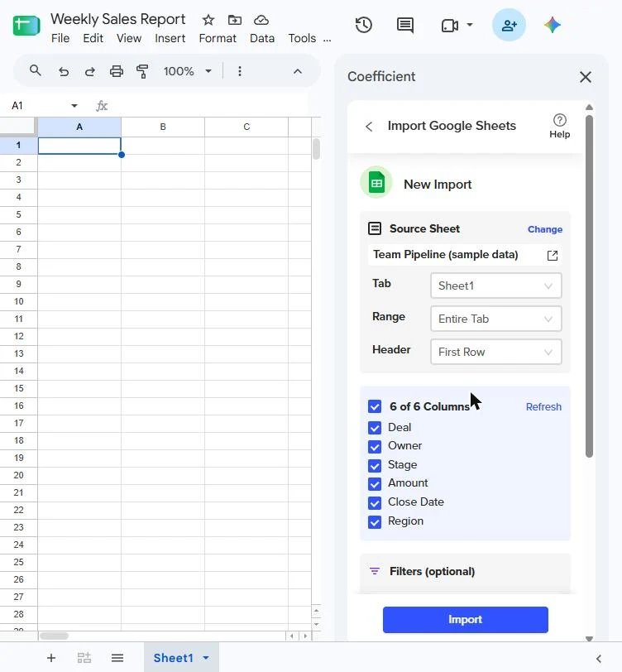Star the Weekly Sales Report document

pos(208,20)
